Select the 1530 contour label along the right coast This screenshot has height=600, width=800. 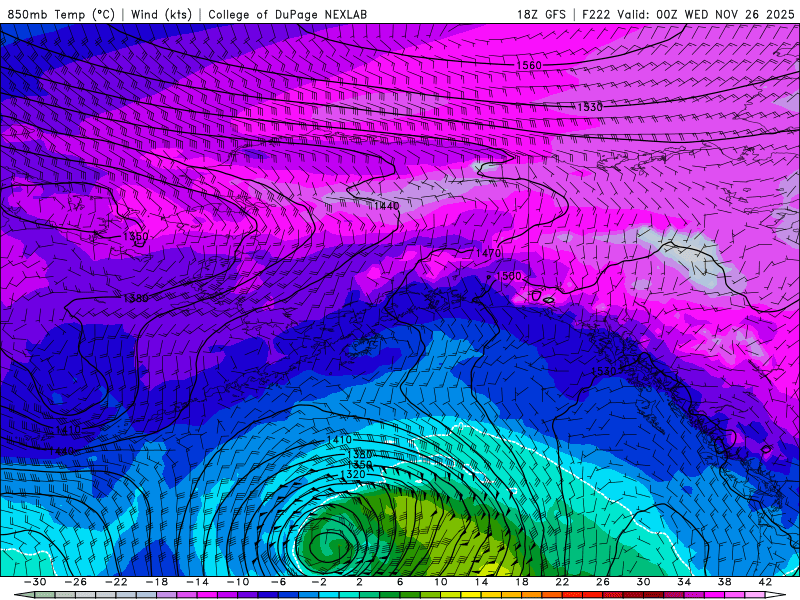(604, 371)
